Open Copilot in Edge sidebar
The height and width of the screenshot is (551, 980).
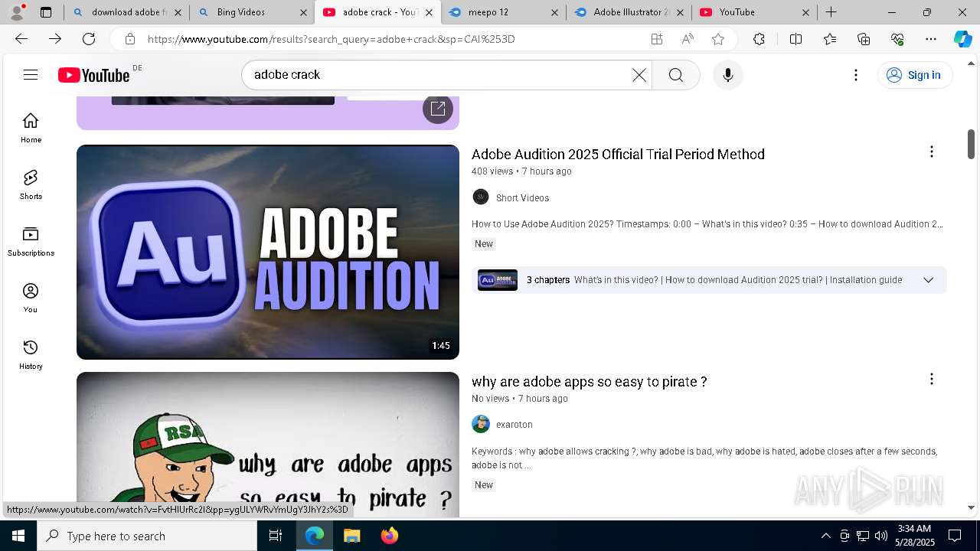tap(962, 39)
